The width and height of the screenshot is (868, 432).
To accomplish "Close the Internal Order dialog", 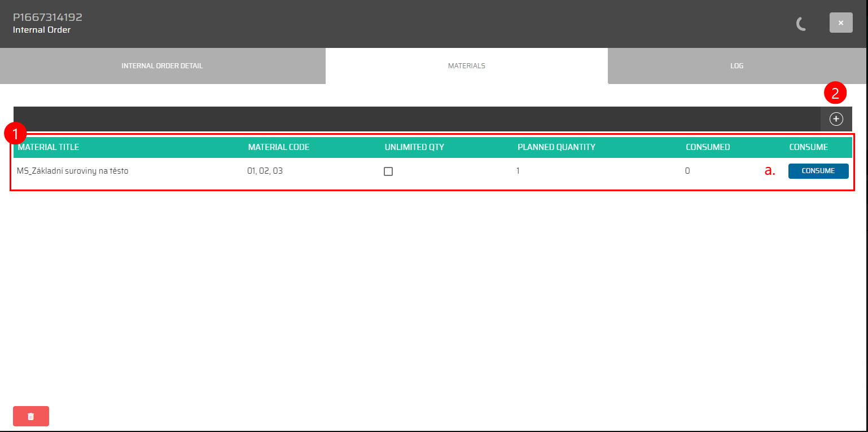I will point(840,23).
